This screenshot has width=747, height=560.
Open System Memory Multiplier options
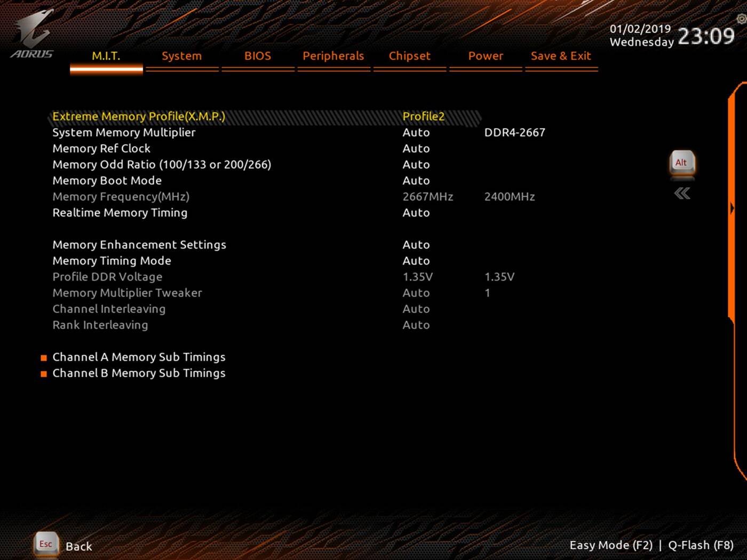coord(416,132)
